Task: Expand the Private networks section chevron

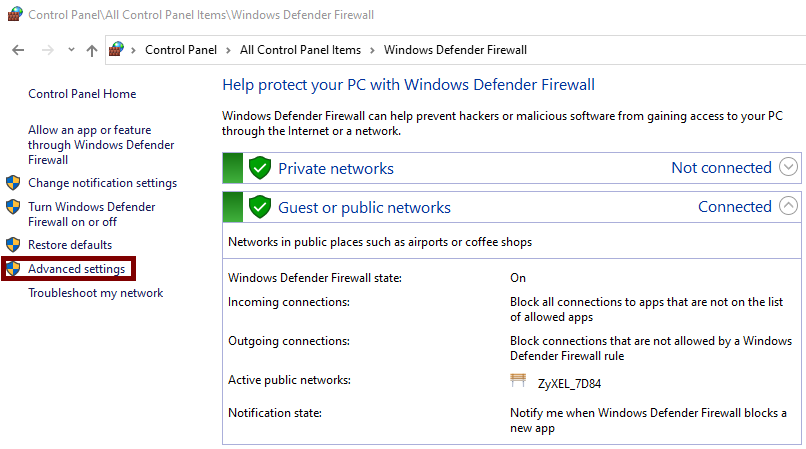Action: click(x=788, y=167)
